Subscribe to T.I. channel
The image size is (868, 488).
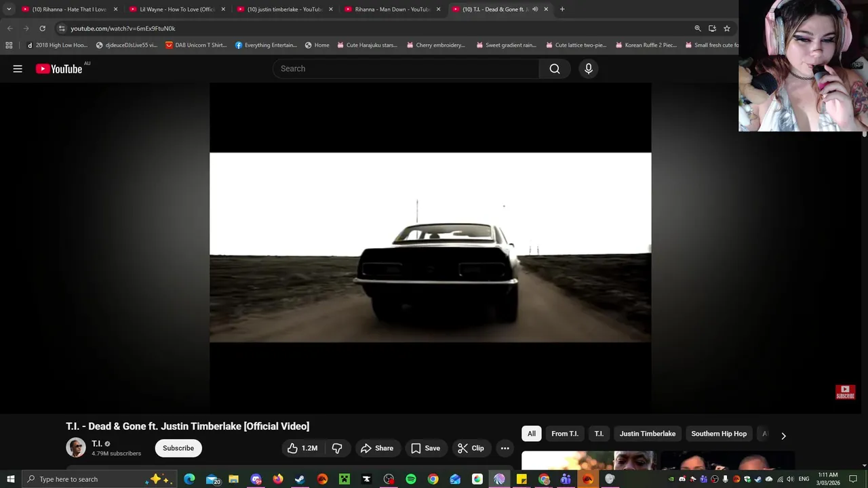178,448
